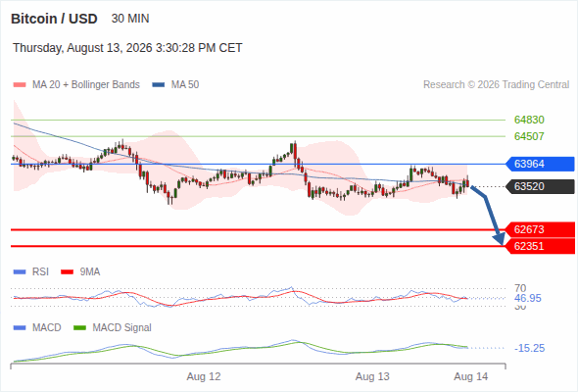Image resolution: width=578 pixels, height=392 pixels.
Task: Click the 9MA red legend swatch
Action: coord(67,272)
